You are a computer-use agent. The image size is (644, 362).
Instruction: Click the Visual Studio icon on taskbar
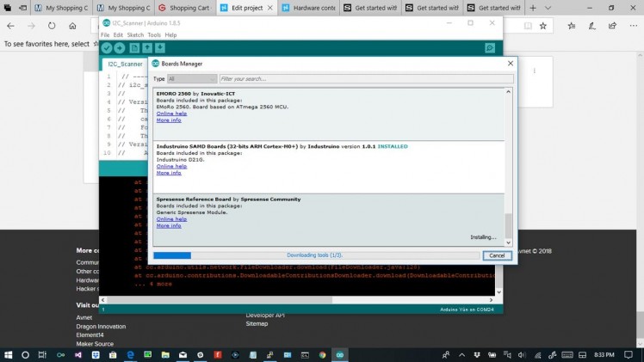(x=78, y=354)
